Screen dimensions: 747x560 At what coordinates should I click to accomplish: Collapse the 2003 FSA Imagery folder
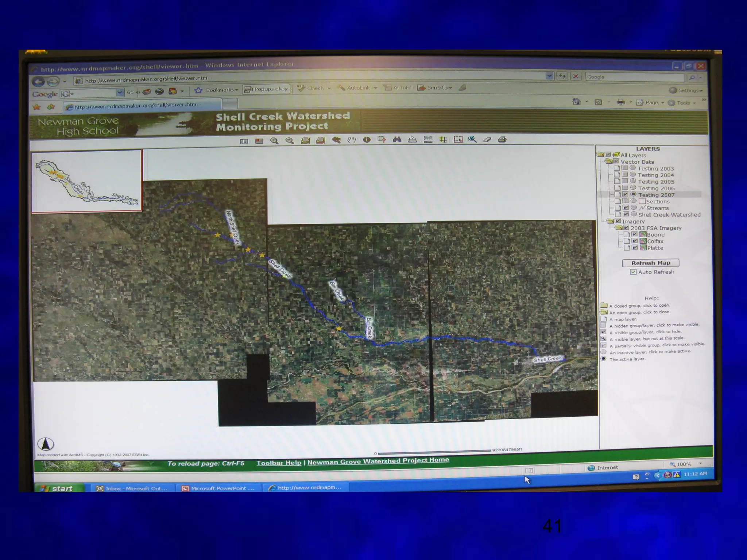click(x=618, y=228)
